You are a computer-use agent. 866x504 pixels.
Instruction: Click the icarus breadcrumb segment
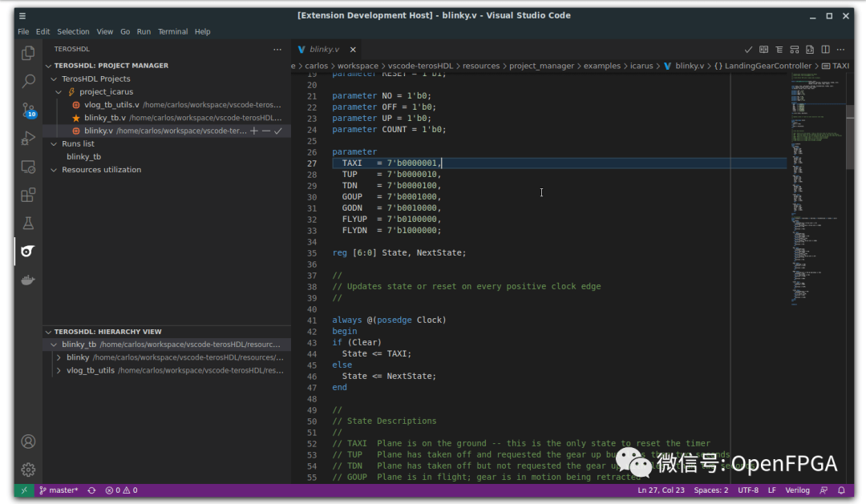[641, 66]
